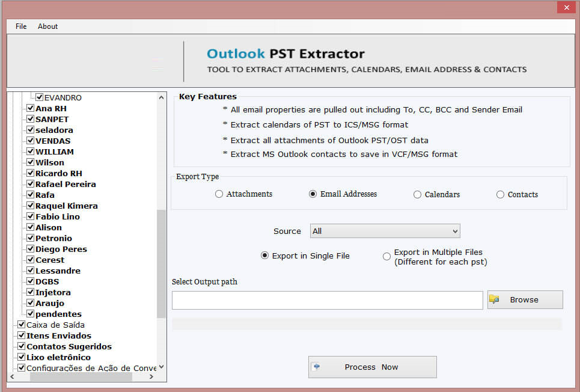This screenshot has height=392, width=580.
Task: Click the Select Output path field
Action: click(x=328, y=300)
